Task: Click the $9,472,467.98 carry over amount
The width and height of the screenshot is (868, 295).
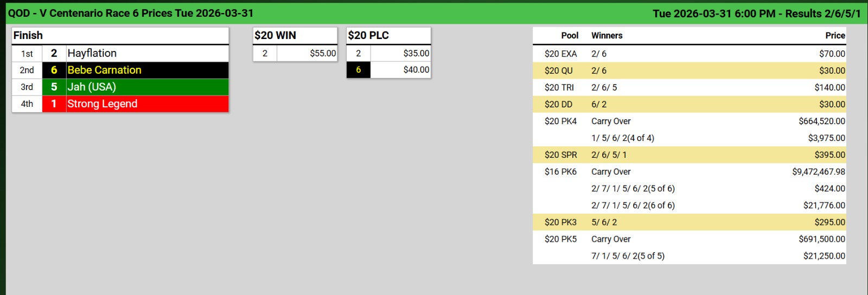Action: [x=818, y=171]
